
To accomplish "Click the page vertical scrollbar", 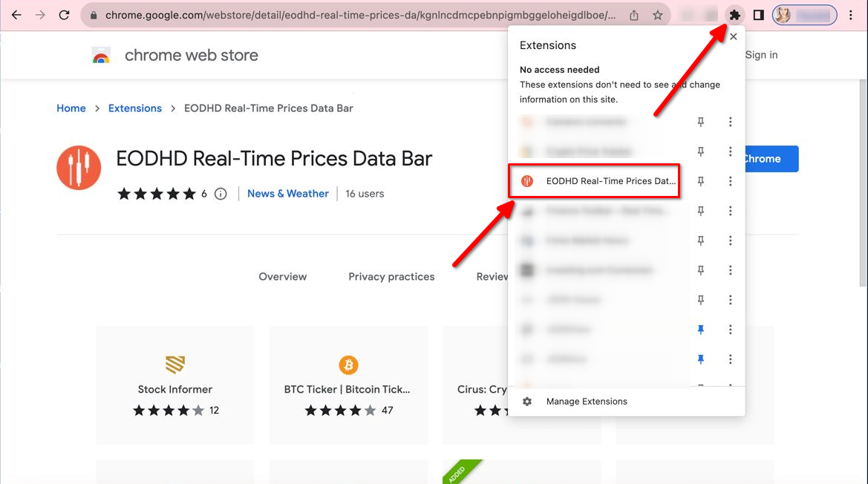I will pyautogui.click(x=864, y=183).
